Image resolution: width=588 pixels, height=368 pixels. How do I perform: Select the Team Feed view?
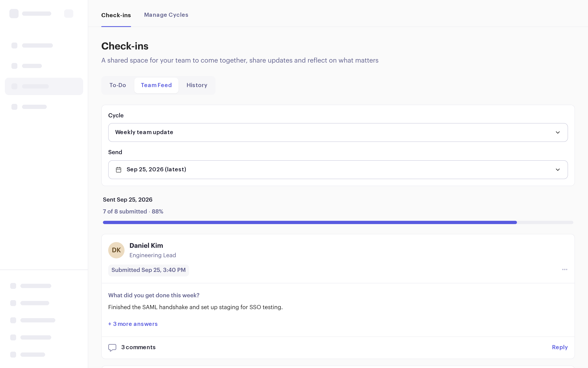[156, 85]
